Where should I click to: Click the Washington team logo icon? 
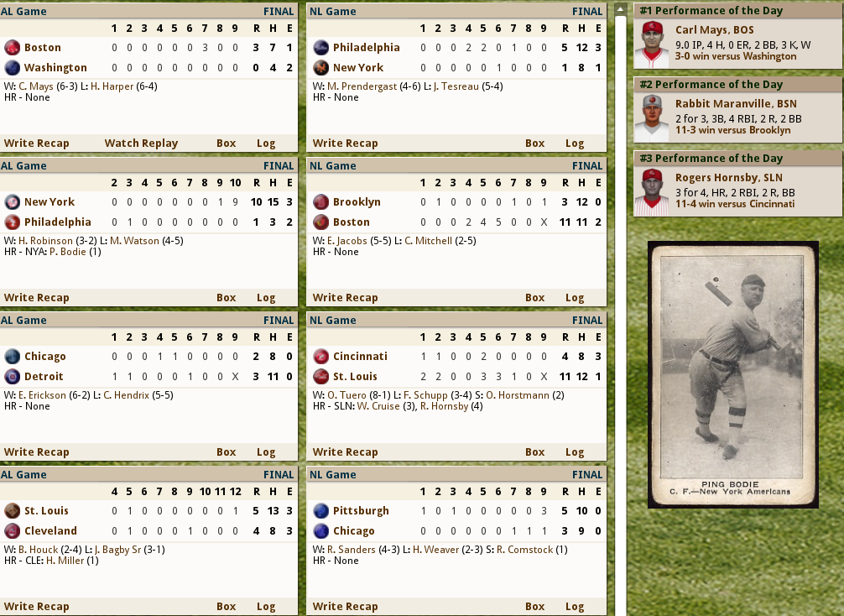click(x=12, y=67)
